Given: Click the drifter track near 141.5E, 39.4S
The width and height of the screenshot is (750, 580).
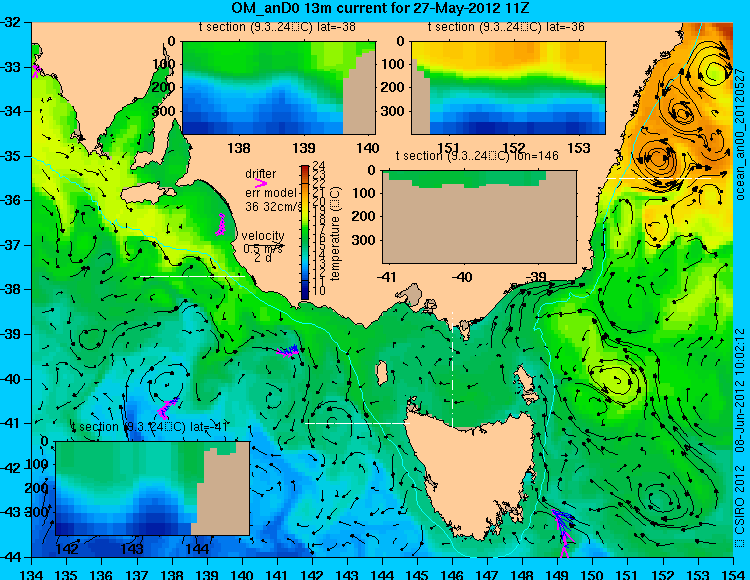Looking at the screenshot, I should tap(288, 351).
